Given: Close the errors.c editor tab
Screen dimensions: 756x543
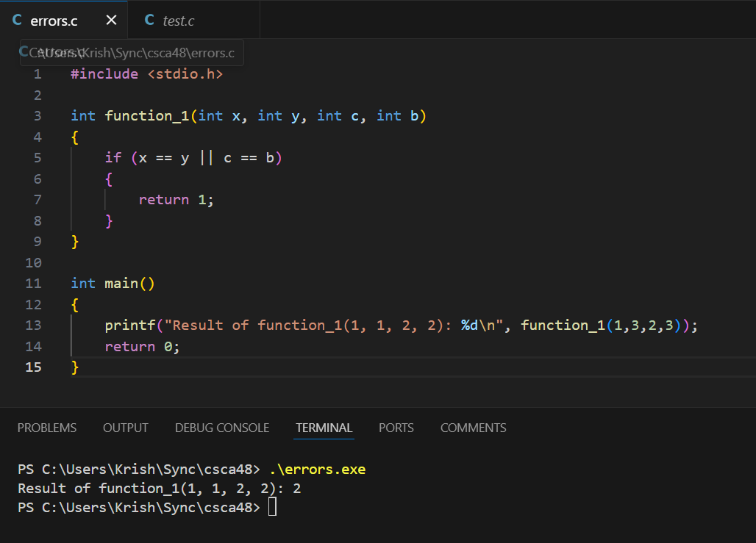Looking at the screenshot, I should tap(111, 21).
